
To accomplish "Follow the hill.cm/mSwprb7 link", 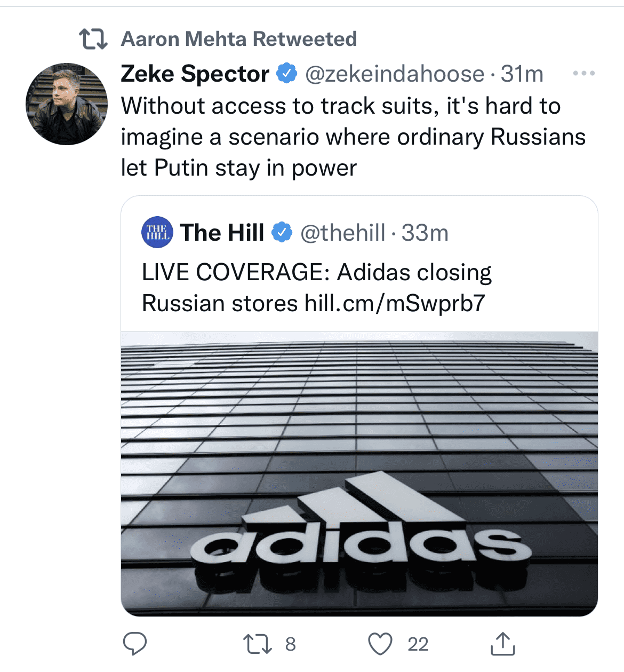I will 395,304.
